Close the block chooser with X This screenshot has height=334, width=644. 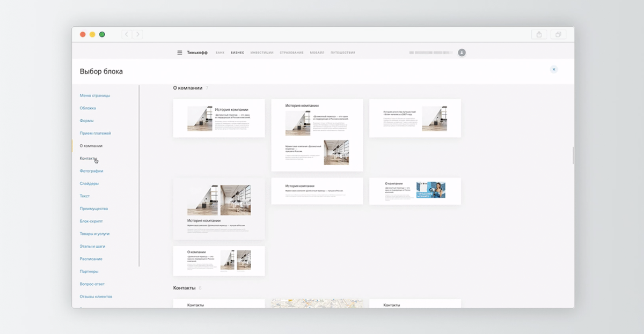(x=554, y=69)
